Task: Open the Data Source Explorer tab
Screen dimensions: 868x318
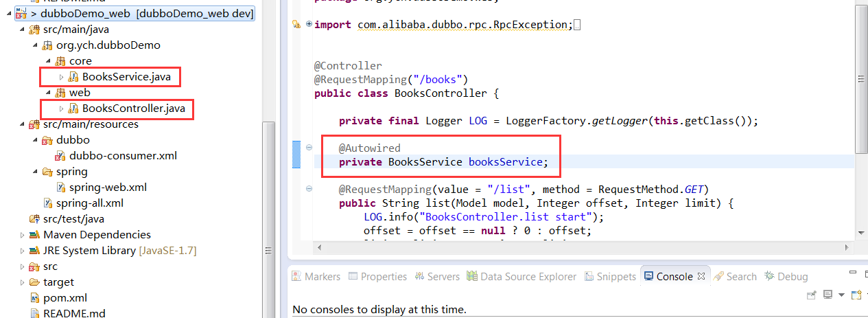Action: tap(521, 276)
